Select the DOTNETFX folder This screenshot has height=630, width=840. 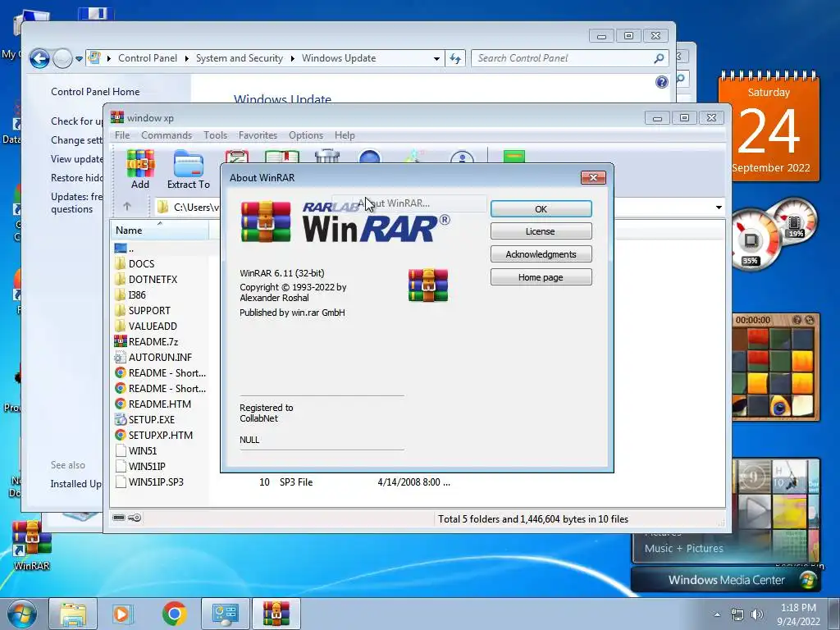[x=146, y=279]
